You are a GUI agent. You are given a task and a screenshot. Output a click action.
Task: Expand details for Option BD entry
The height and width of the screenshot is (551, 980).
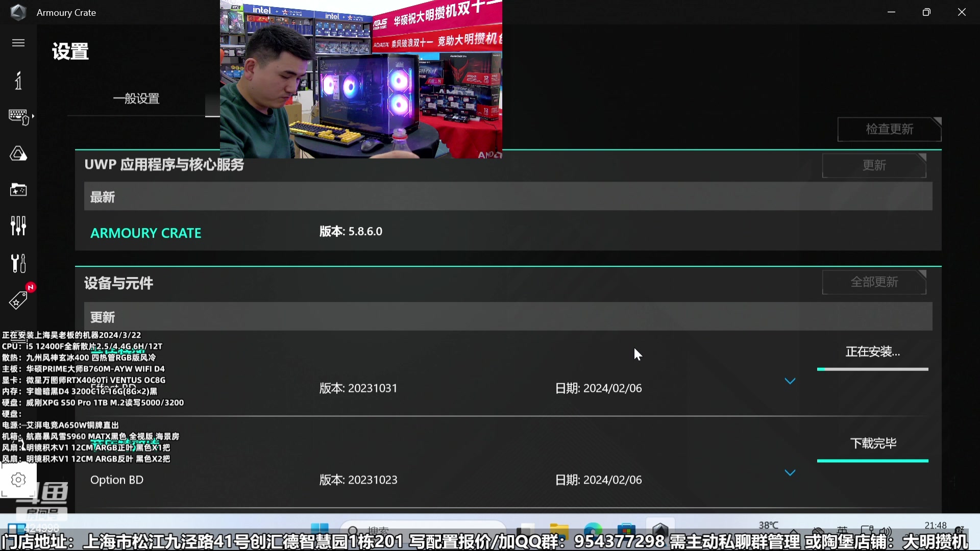(x=790, y=472)
